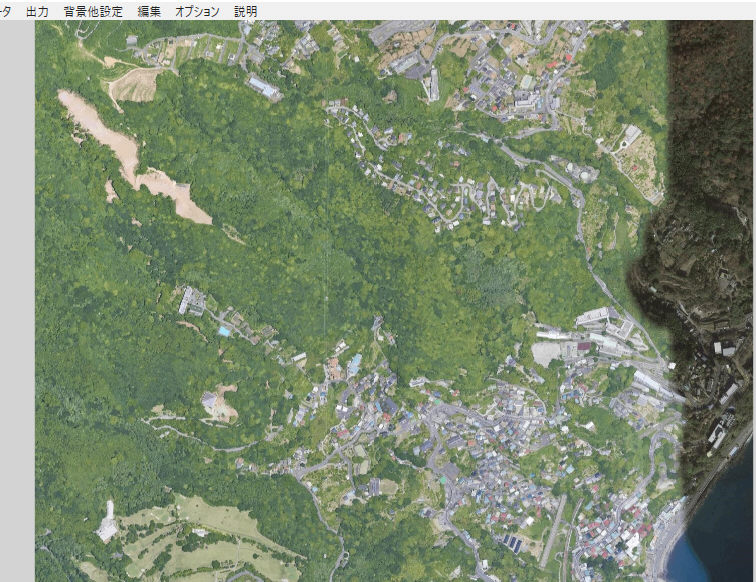
Task: Click the small blue swimming pool
Action: [224, 331]
